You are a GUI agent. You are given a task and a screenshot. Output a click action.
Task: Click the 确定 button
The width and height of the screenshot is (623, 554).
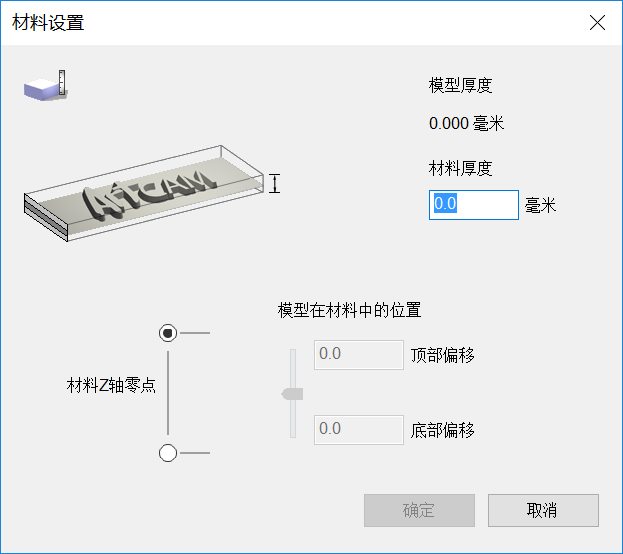(419, 510)
